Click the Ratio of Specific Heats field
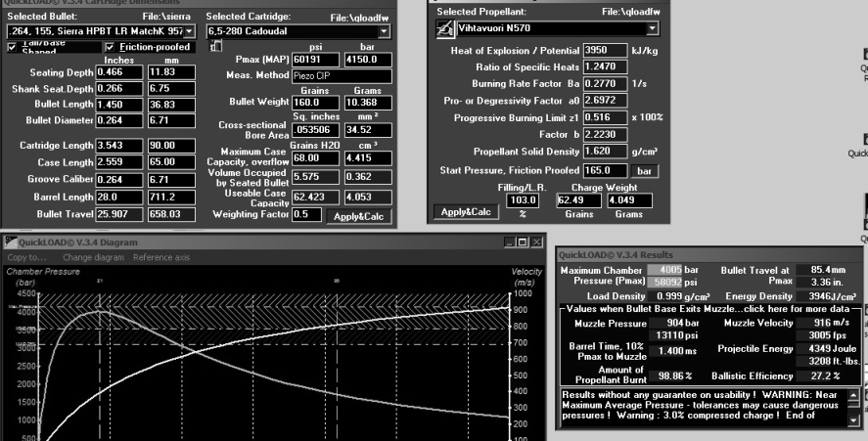This screenshot has width=868, height=441. [x=606, y=66]
